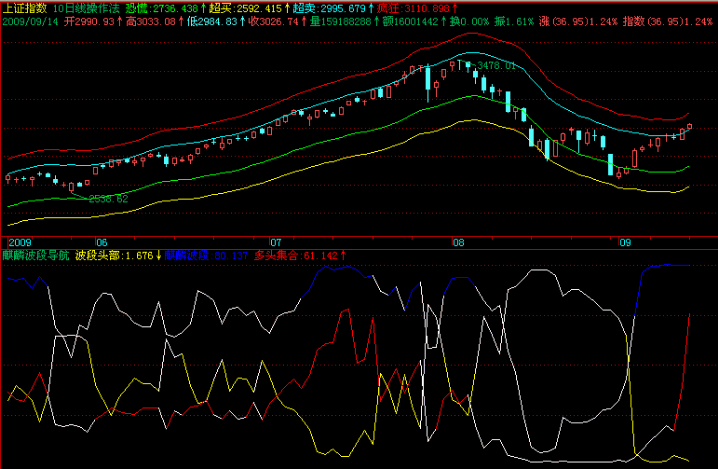Select the 10日线操作法 indicator name
This screenshot has width=718, height=469.
pyautogui.click(x=86, y=8)
